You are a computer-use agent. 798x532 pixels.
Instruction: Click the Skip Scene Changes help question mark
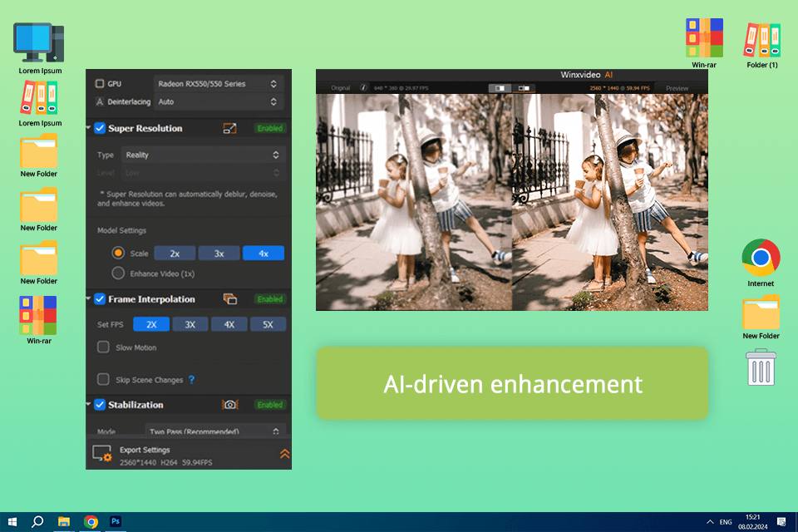point(191,380)
